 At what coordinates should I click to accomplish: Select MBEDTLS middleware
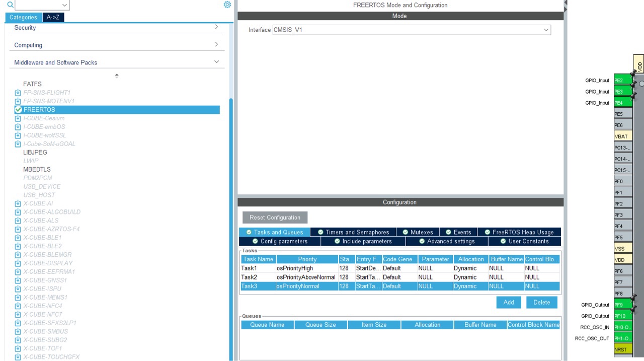click(37, 170)
